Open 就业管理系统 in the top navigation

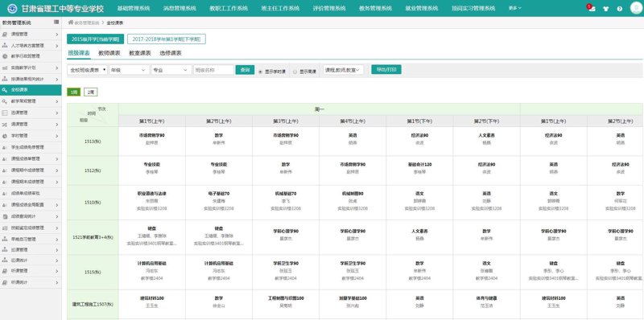(422, 8)
